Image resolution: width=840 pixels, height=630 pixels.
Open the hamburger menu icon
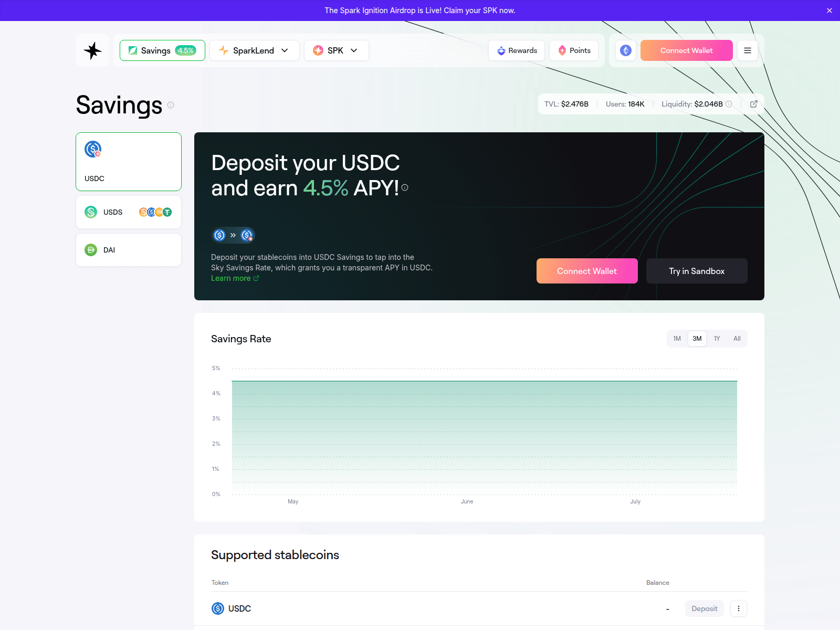(x=748, y=50)
